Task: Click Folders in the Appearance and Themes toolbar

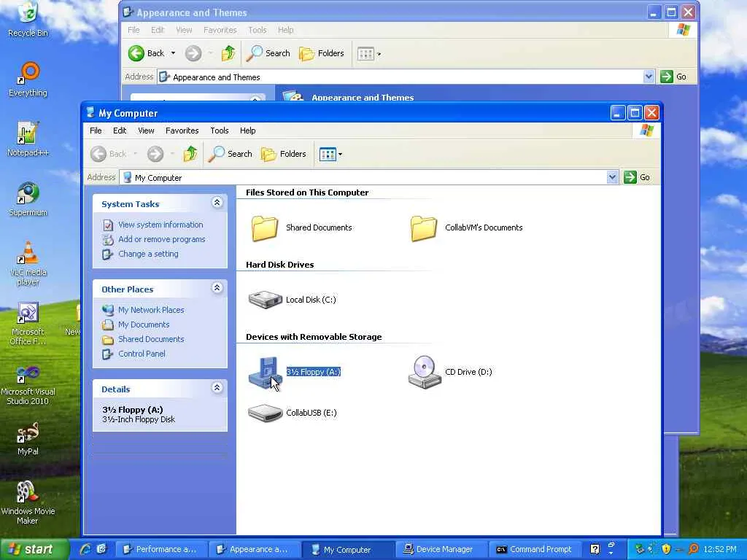Action: (322, 53)
